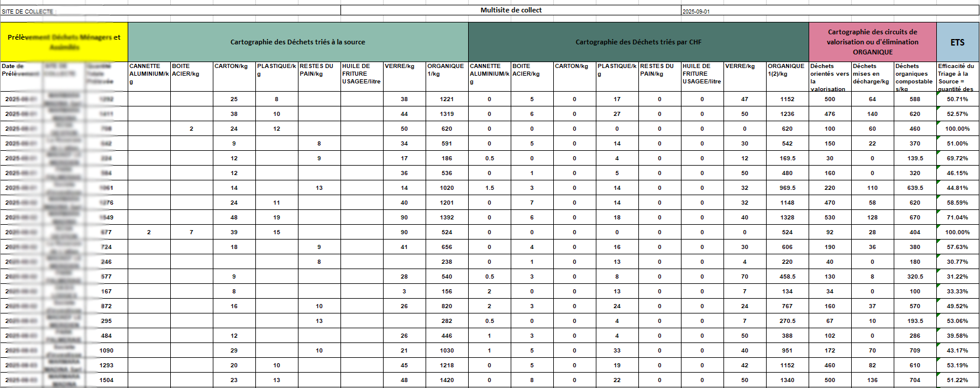Select the pink Cartographie des circuits header
Viewport: 980px width, 388px height.
click(872, 42)
